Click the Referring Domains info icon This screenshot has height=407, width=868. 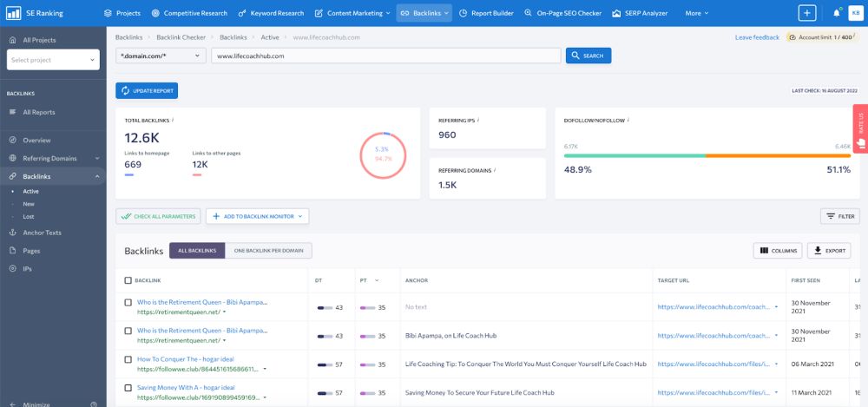pyautogui.click(x=495, y=171)
